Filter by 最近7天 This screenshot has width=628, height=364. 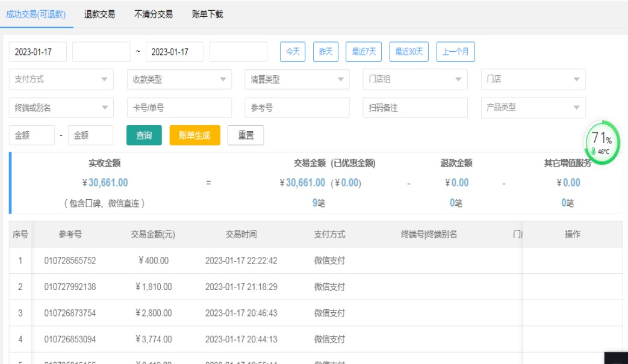(364, 52)
